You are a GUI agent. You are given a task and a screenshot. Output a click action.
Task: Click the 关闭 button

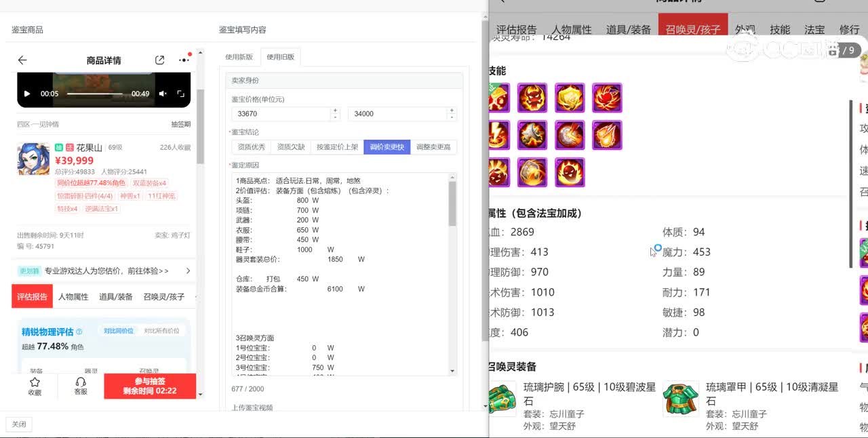[x=19, y=424]
